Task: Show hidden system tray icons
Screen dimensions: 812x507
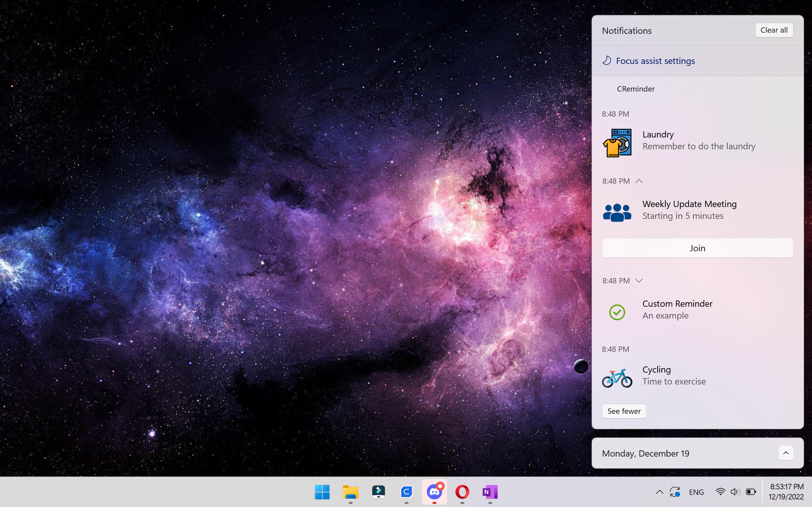Action: click(659, 492)
